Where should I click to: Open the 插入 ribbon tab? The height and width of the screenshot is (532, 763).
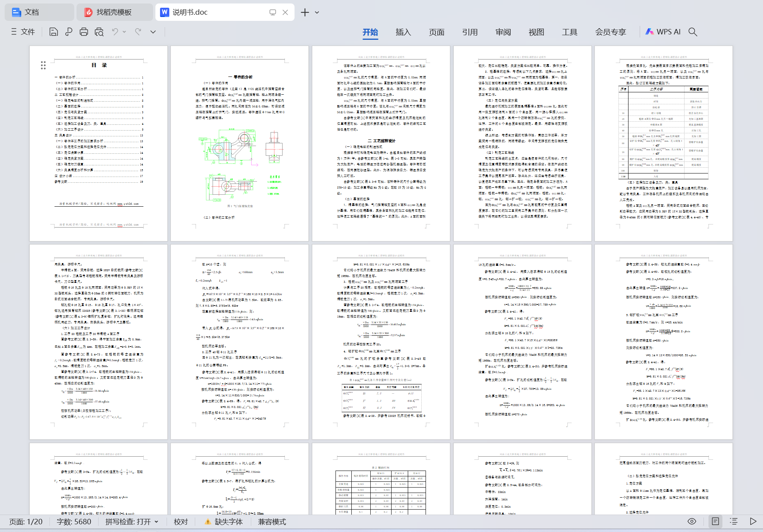[x=403, y=32]
